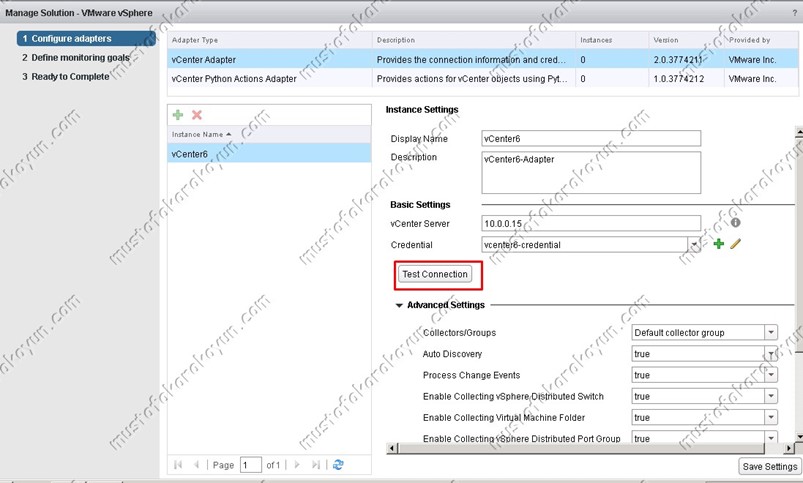Add new credential with green plus icon
803x483 pixels.
coord(719,244)
